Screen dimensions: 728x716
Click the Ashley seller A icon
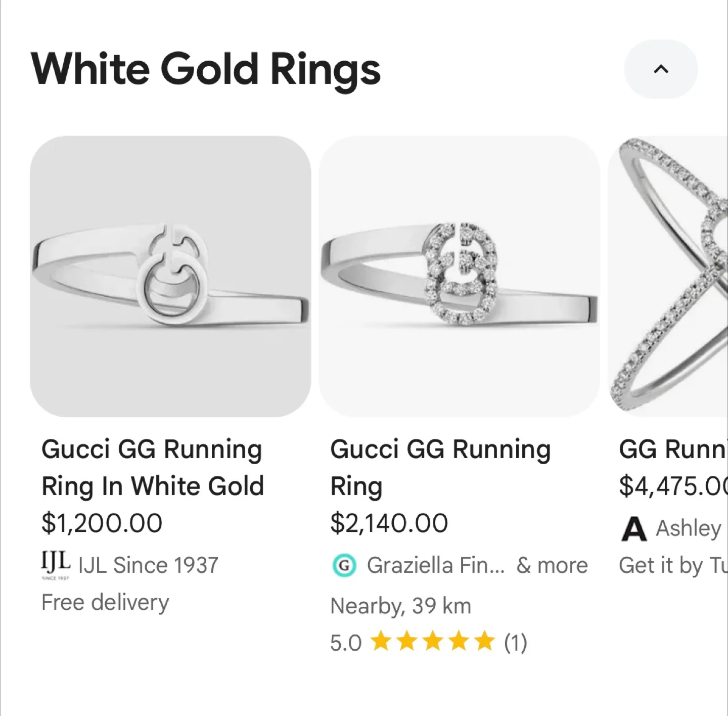coord(633,529)
